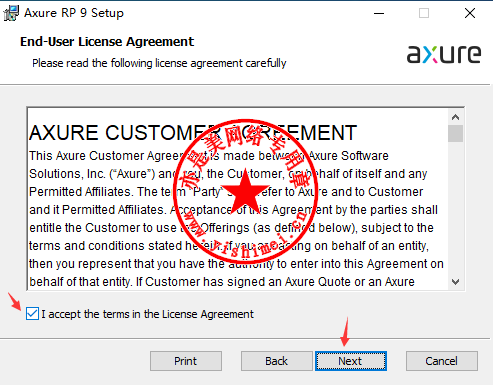
Task: Close the setup window with the X
Action: click(x=470, y=13)
